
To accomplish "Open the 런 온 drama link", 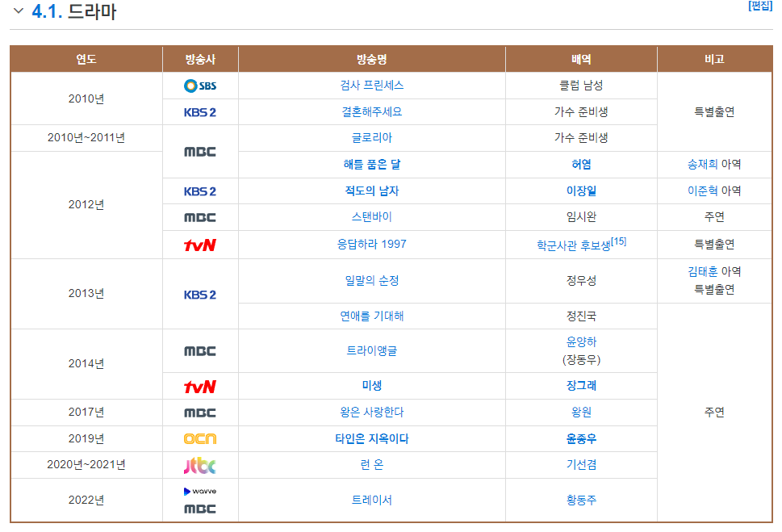I will point(372,465).
